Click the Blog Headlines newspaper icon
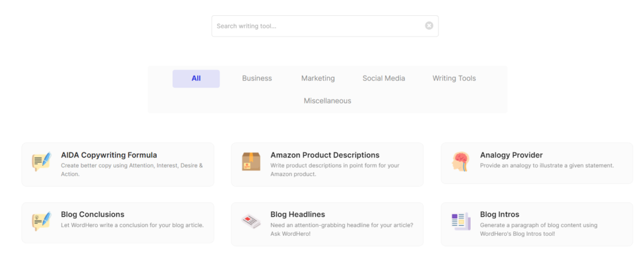Image resolution: width=644 pixels, height=256 pixels. 251,221
